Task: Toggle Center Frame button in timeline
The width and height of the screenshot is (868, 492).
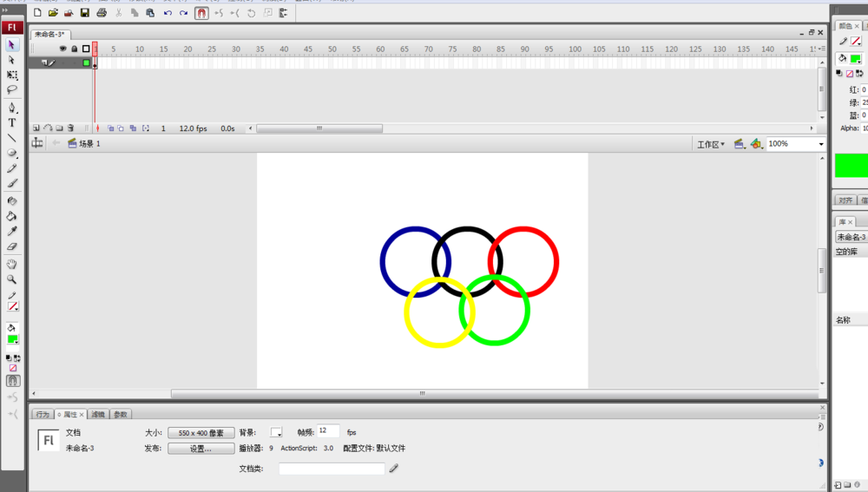Action: (97, 128)
